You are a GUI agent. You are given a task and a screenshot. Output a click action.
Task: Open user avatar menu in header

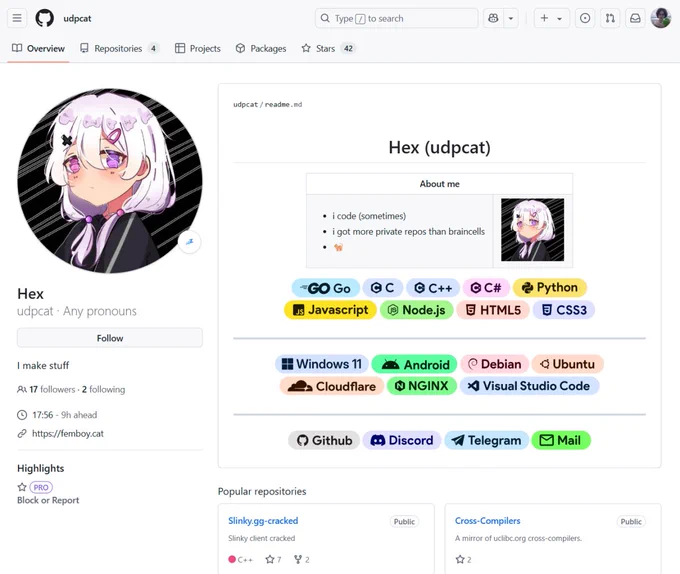coord(661,18)
